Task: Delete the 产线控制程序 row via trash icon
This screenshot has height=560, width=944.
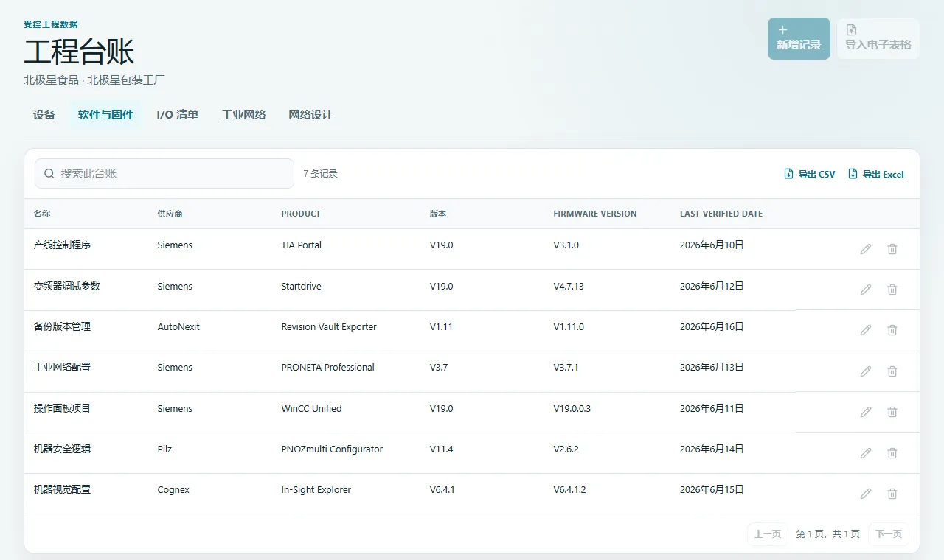Action: coord(892,249)
